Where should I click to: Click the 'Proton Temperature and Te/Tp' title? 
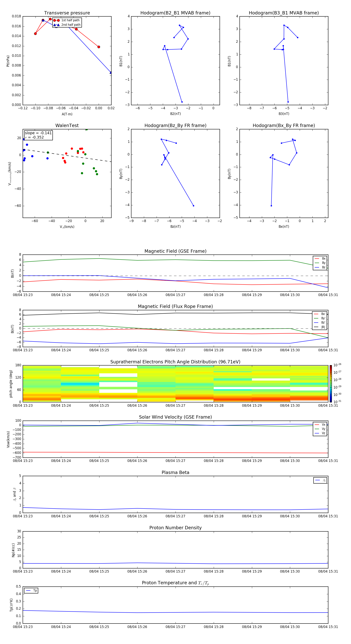click(x=175, y=583)
